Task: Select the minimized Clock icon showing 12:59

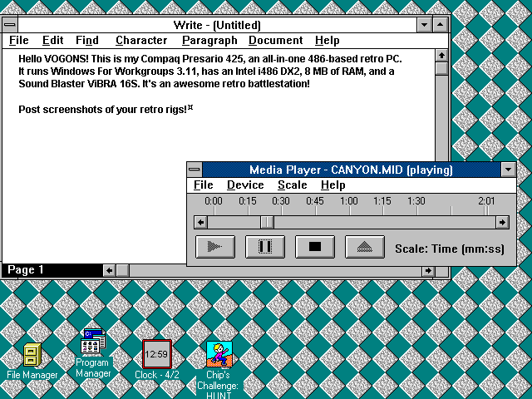Action: [x=157, y=354]
